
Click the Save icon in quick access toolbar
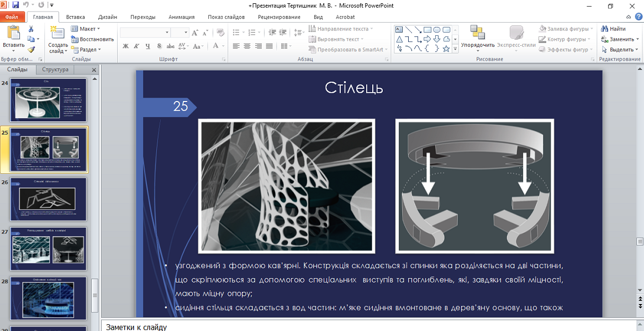pyautogui.click(x=15, y=6)
